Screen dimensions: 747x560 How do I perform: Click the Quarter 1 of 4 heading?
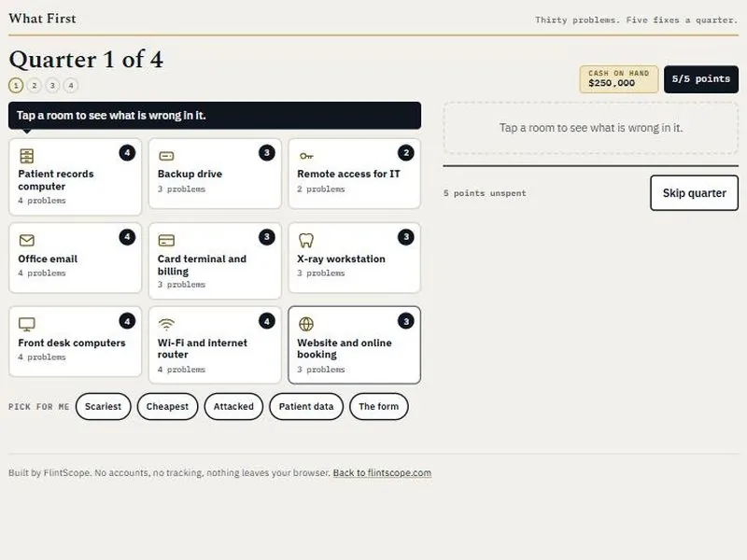[86, 60]
